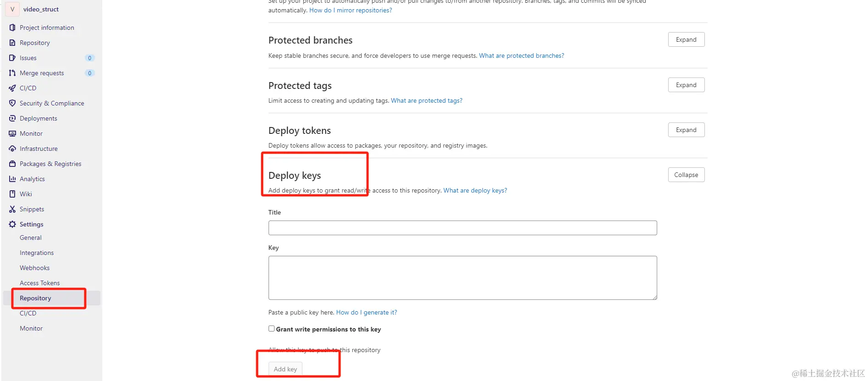Click the Settings gear icon
868x381 pixels.
pos(12,224)
